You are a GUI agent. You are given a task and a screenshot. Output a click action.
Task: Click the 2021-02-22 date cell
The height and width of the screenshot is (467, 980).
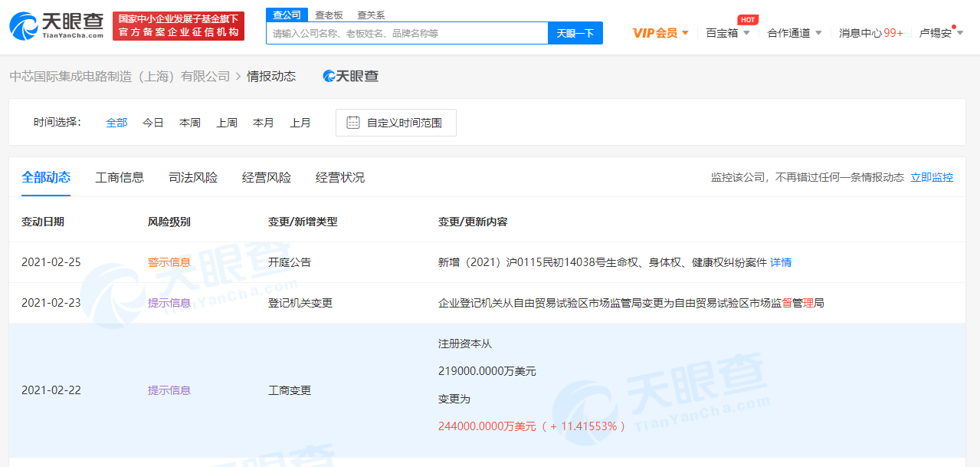tap(51, 390)
